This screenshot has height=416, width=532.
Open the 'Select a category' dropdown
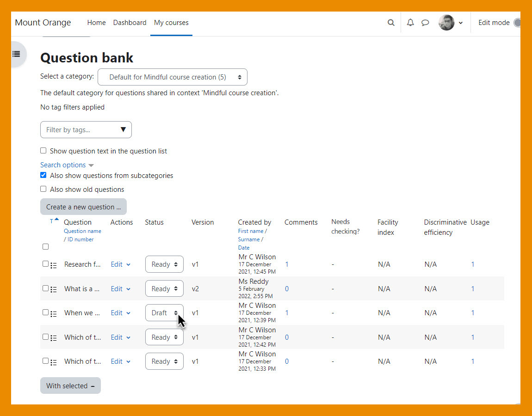click(173, 77)
